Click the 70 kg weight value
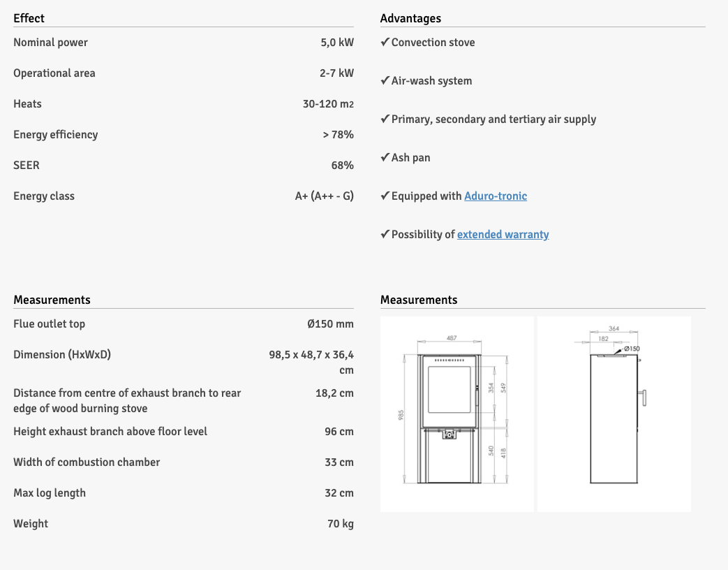The height and width of the screenshot is (570, 728). tap(341, 524)
